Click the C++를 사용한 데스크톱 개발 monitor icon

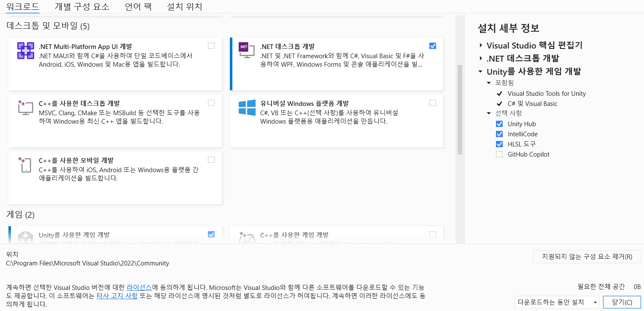(x=26, y=108)
